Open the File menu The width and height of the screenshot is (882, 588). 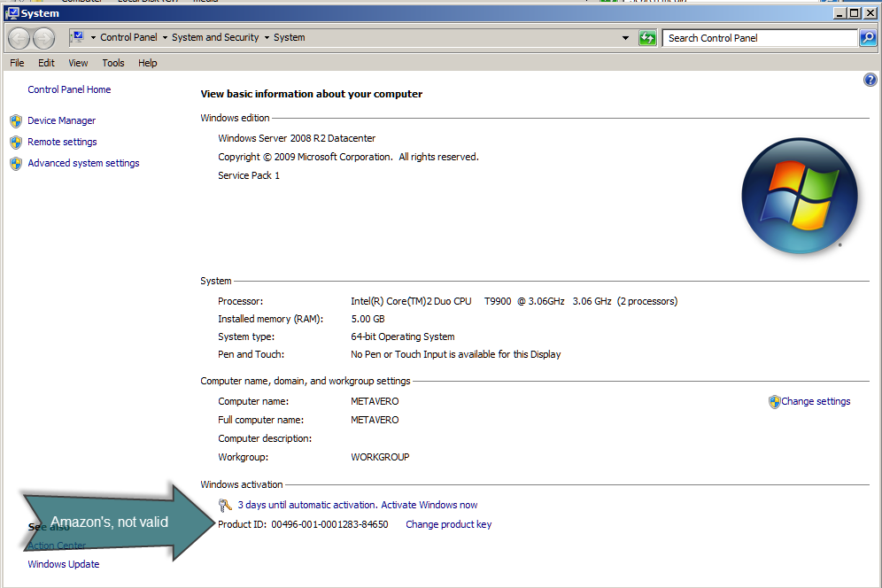click(x=17, y=63)
